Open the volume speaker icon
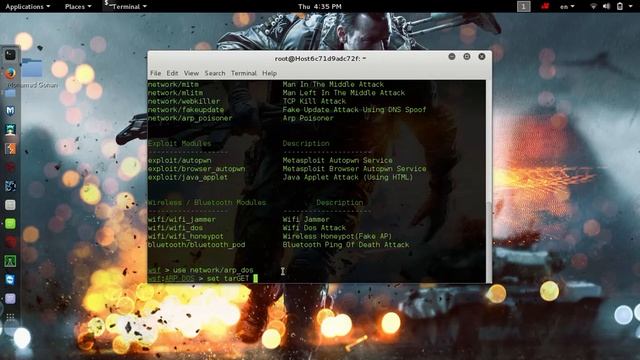Viewport: 640px width, 360px height. click(607, 6)
